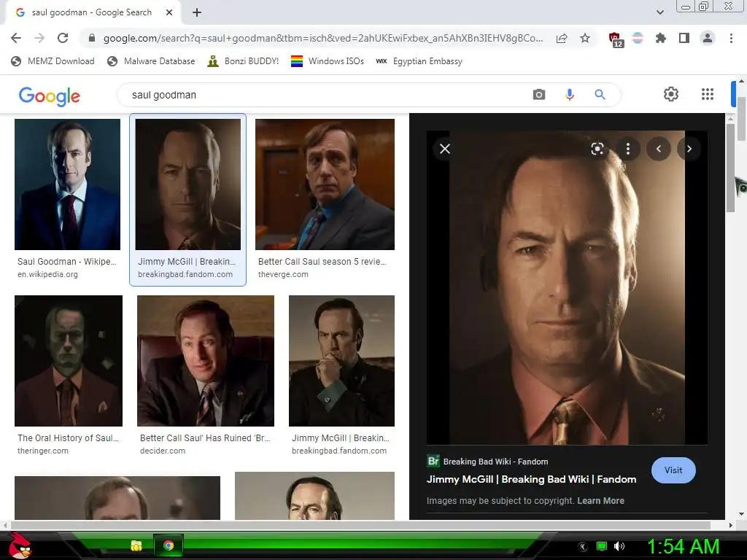
Task: Click the Google logo
Action: 50,96
